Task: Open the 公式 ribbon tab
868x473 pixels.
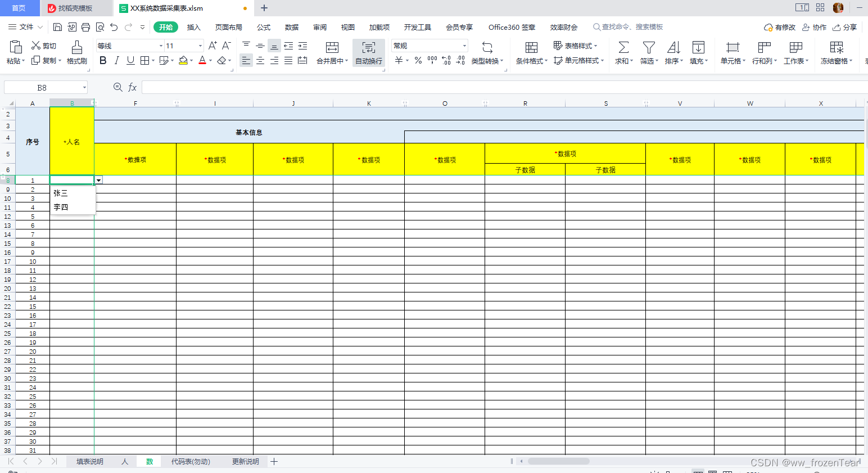Action: click(x=264, y=27)
